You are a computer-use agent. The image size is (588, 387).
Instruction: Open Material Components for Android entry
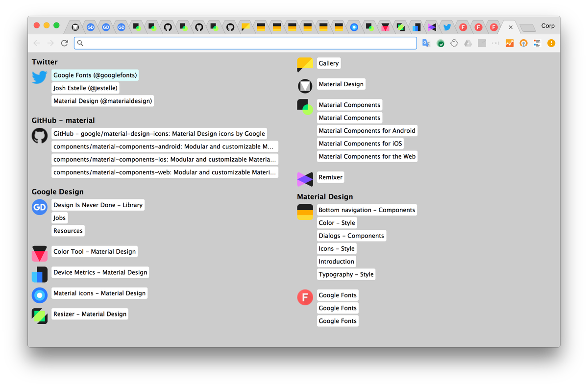pos(367,130)
